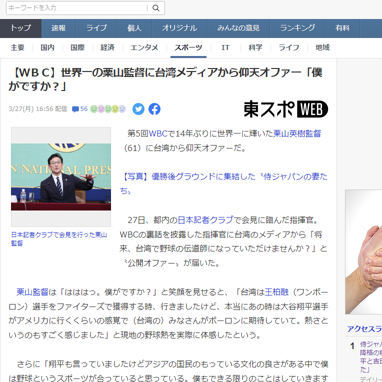382x382 pixels.
Task: Choose the 国際 news category
Action: pos(77,48)
